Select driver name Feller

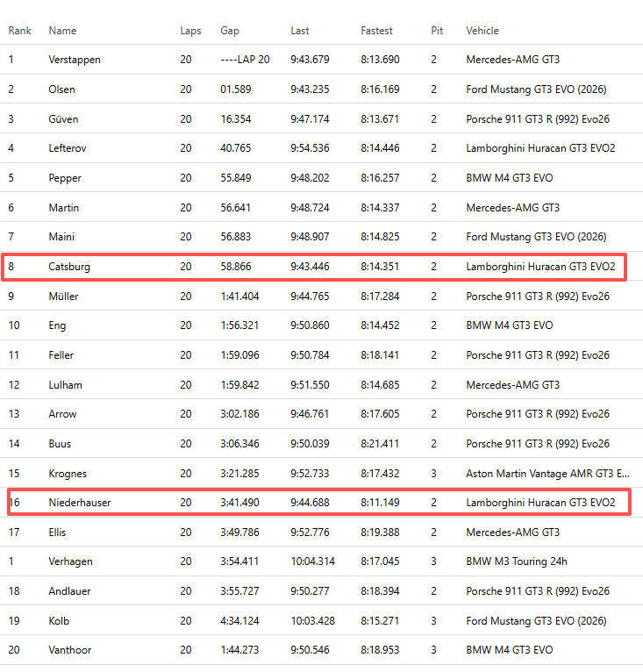[61, 355]
